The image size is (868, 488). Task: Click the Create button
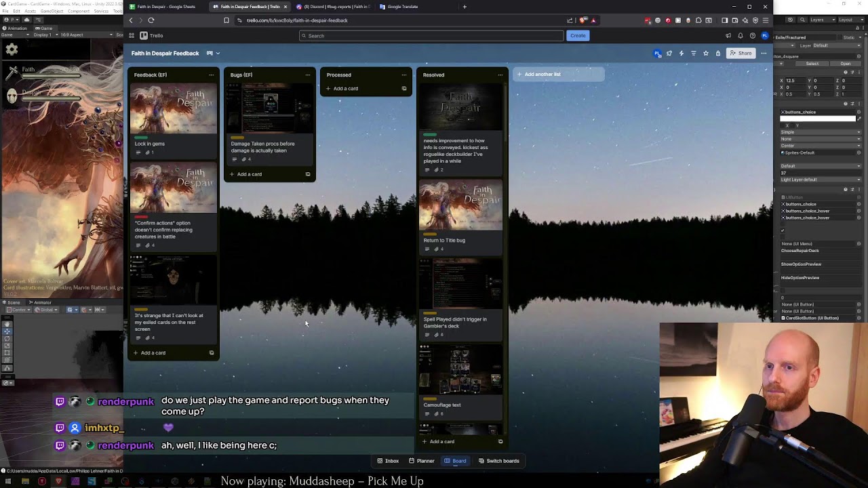(x=578, y=35)
